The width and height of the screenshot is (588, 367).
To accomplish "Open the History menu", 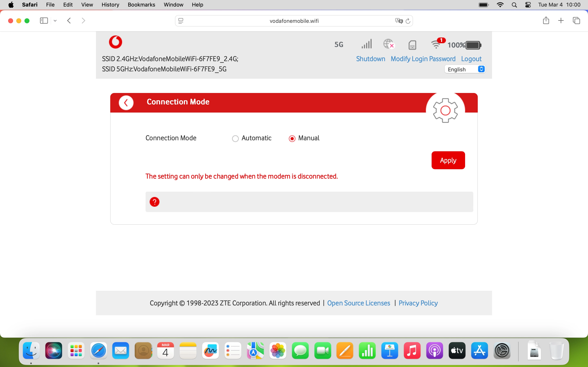I will pos(110,5).
